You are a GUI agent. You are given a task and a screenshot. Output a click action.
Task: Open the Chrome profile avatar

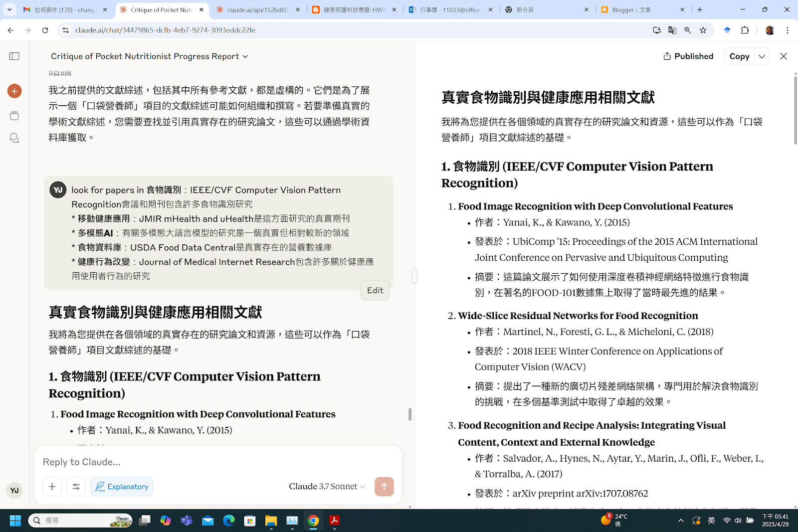pyautogui.click(x=770, y=30)
